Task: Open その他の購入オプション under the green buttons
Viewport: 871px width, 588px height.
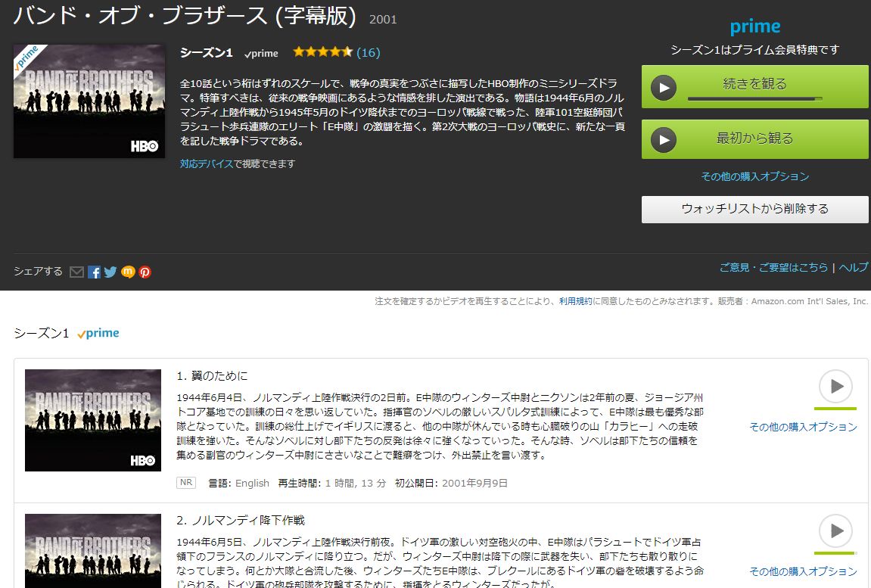Action: [754, 176]
